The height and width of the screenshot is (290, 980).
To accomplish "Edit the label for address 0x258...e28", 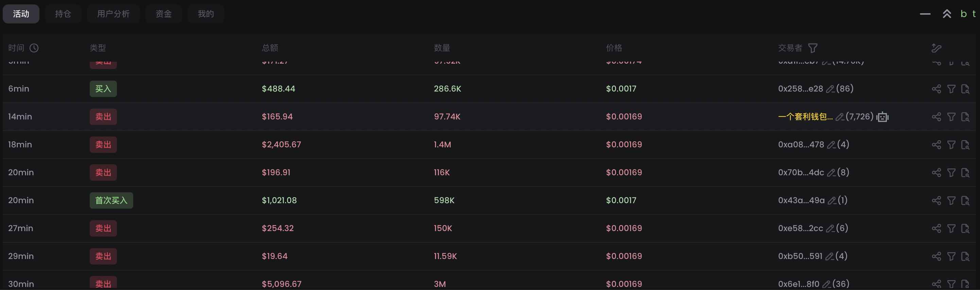I will [830, 89].
